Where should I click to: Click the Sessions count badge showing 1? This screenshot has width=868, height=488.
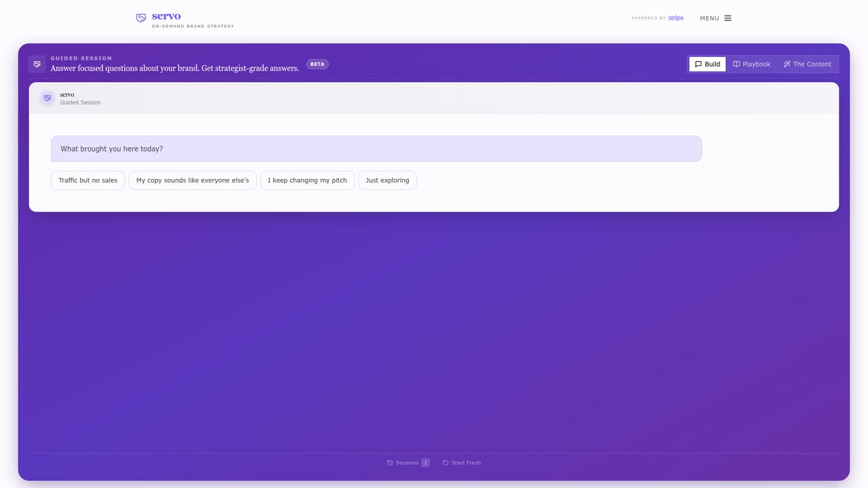click(426, 463)
